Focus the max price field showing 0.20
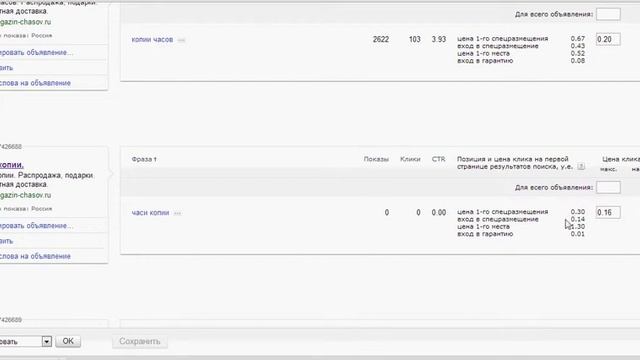Image resolution: width=640 pixels, height=360 pixels. 608,39
